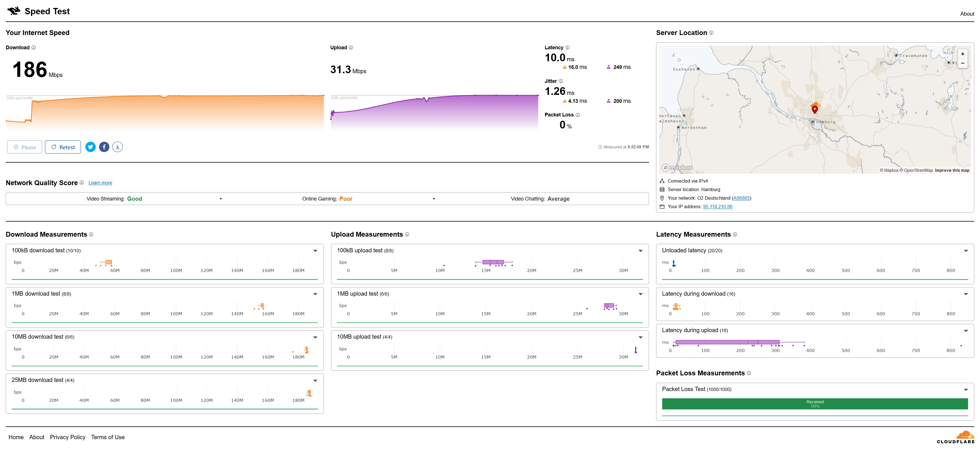Click the info icon beside Packet Loss

577,115
